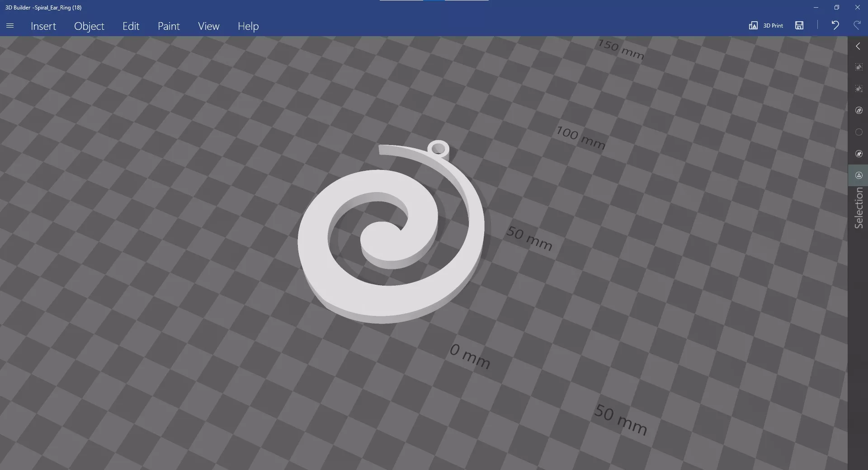Toggle the highlighted single-triangle selection mode

859,175
